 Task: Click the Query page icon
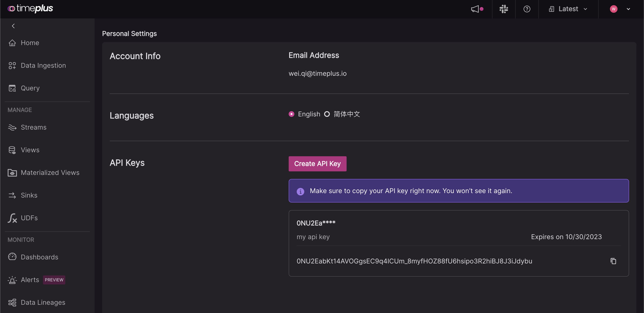[12, 88]
